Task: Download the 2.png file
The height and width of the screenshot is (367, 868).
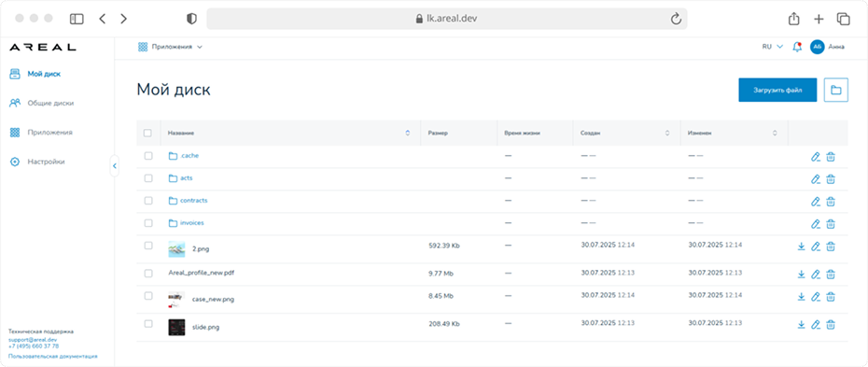Action: (x=801, y=247)
